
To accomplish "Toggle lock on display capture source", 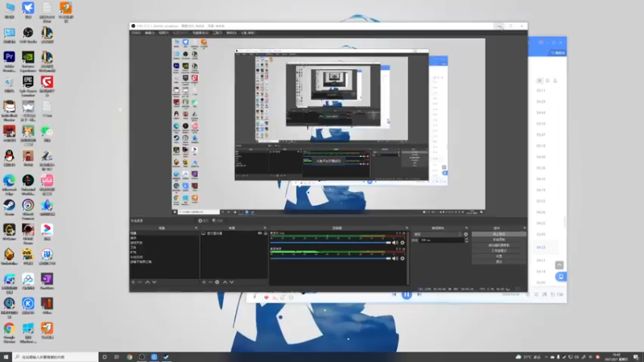I will point(266,233).
